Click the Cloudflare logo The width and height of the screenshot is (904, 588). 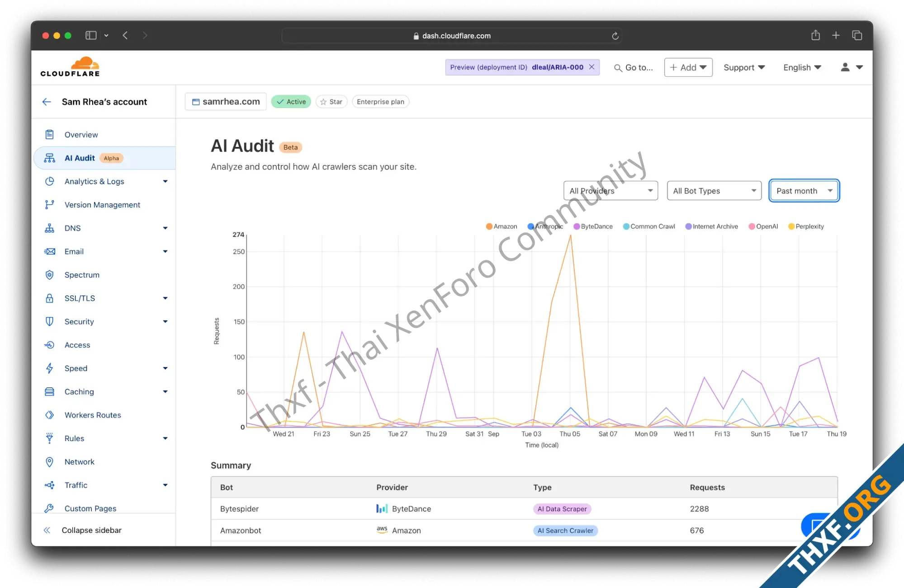[x=70, y=67]
